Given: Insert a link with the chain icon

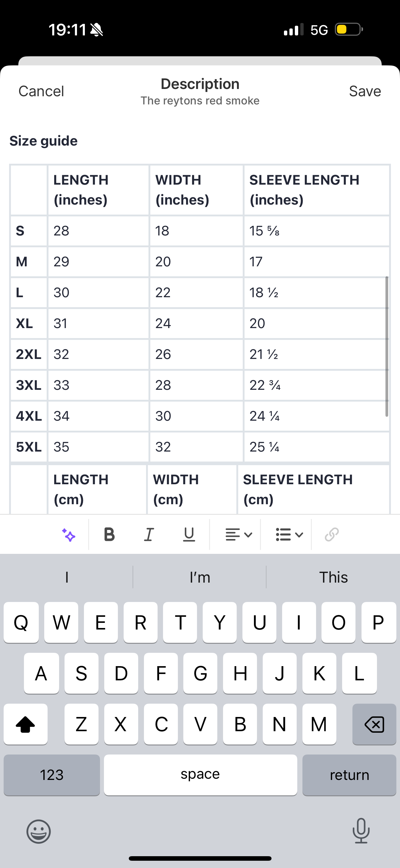Looking at the screenshot, I should (332, 535).
